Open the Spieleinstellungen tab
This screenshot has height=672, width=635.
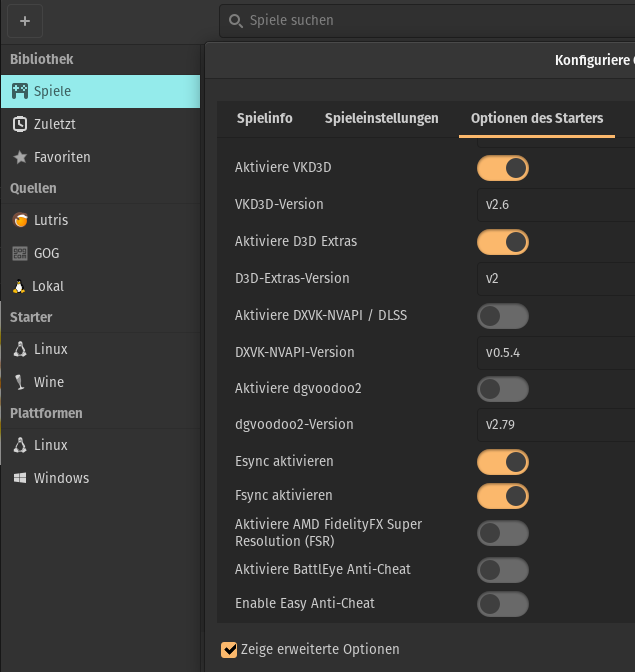point(381,118)
